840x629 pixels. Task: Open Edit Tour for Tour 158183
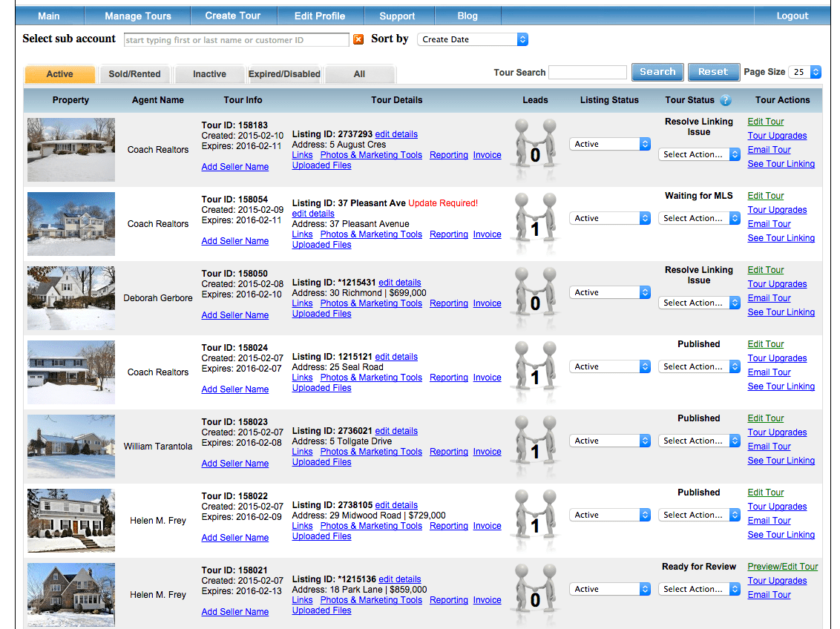(x=765, y=121)
